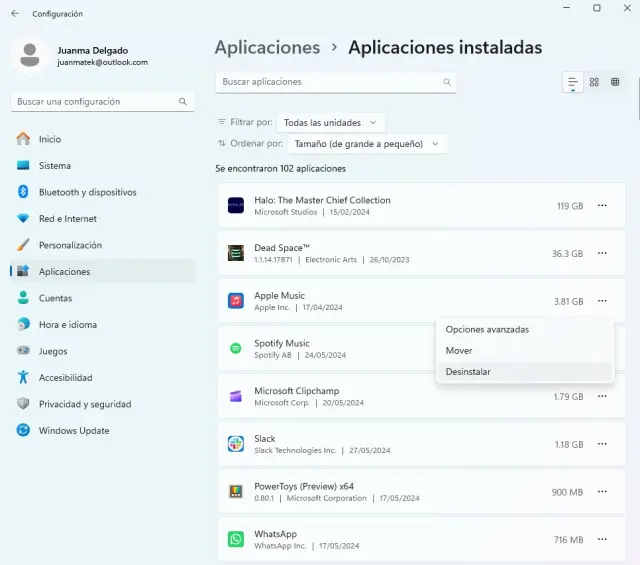Image resolution: width=640 pixels, height=565 pixels.
Task: Open more options for PowerToys
Action: [x=602, y=492]
